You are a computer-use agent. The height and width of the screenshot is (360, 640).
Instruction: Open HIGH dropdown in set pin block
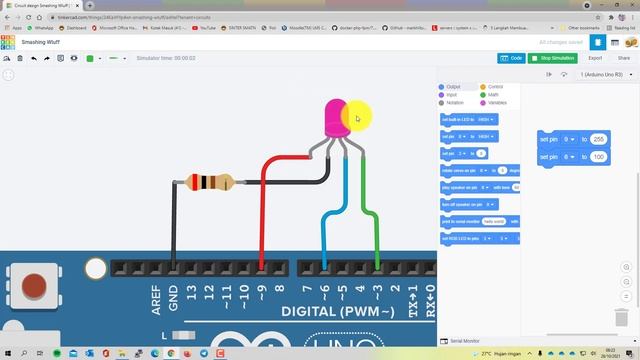486,137
